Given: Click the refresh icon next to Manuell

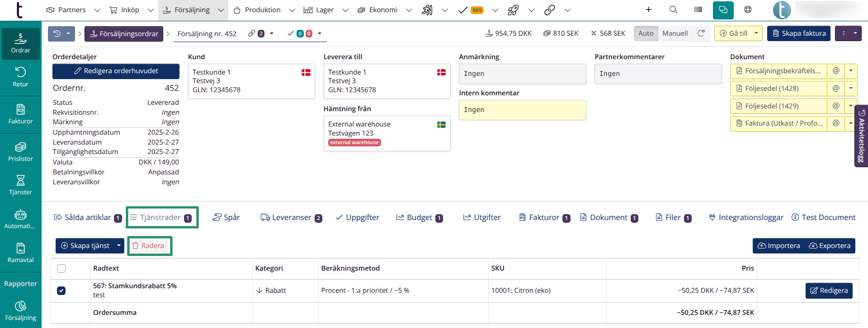Looking at the screenshot, I should pyautogui.click(x=701, y=33).
